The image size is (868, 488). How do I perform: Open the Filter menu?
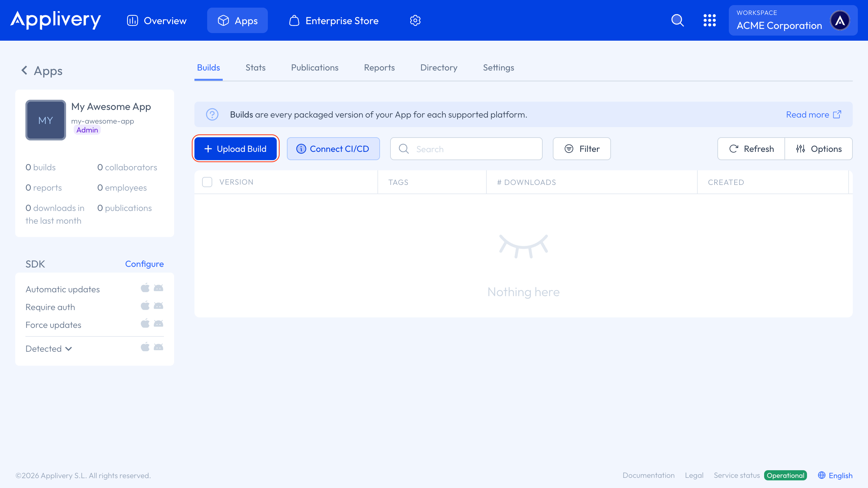coord(582,149)
